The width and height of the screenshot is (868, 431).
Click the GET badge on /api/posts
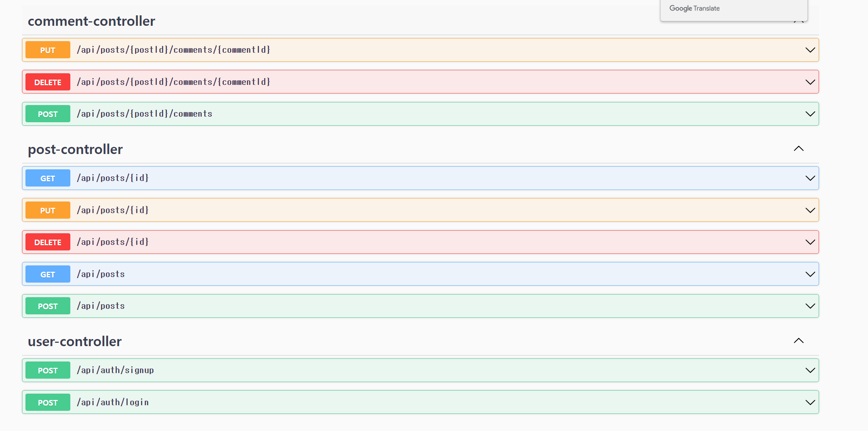tap(48, 274)
